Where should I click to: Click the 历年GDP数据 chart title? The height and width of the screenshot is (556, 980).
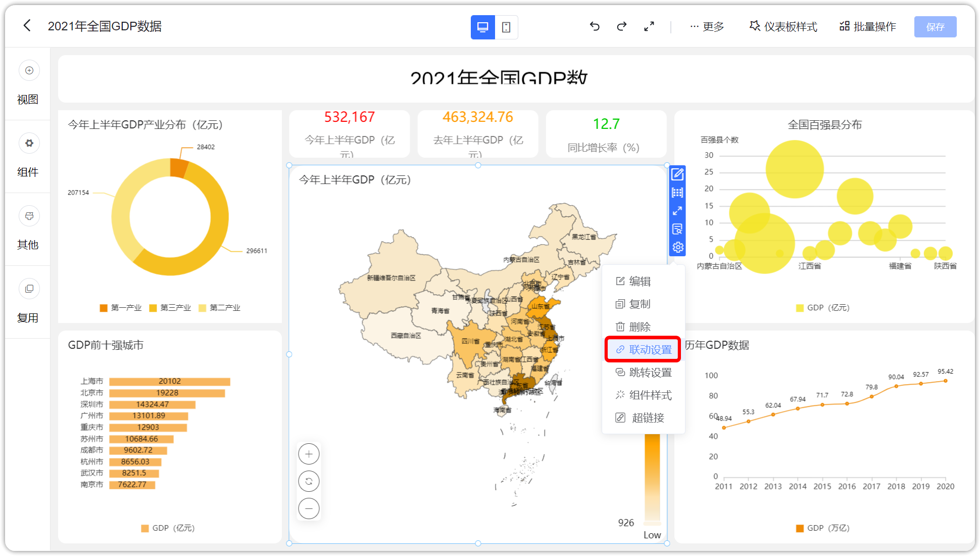coord(717,345)
